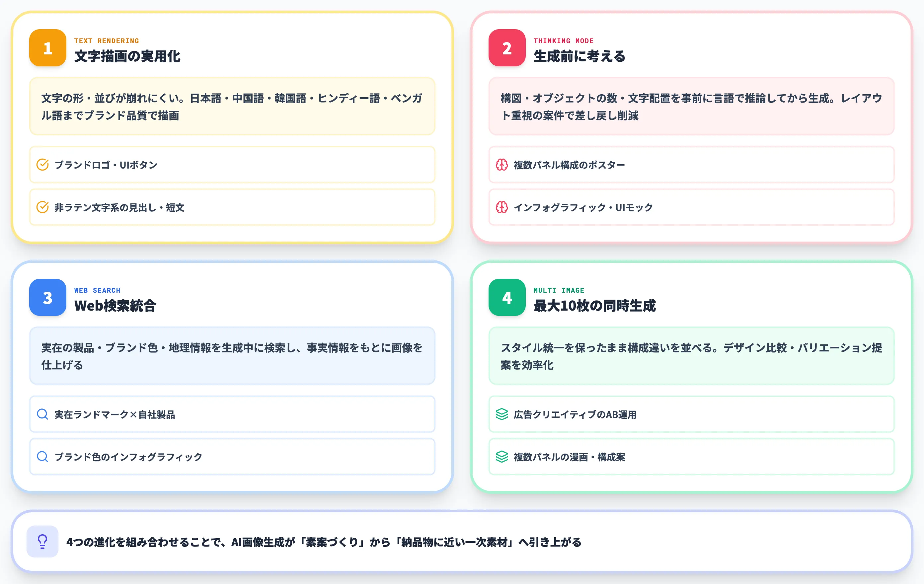Select the MULTI IMAGE heading 最大10枚の同時生成
This screenshot has width=924, height=584.
click(594, 306)
